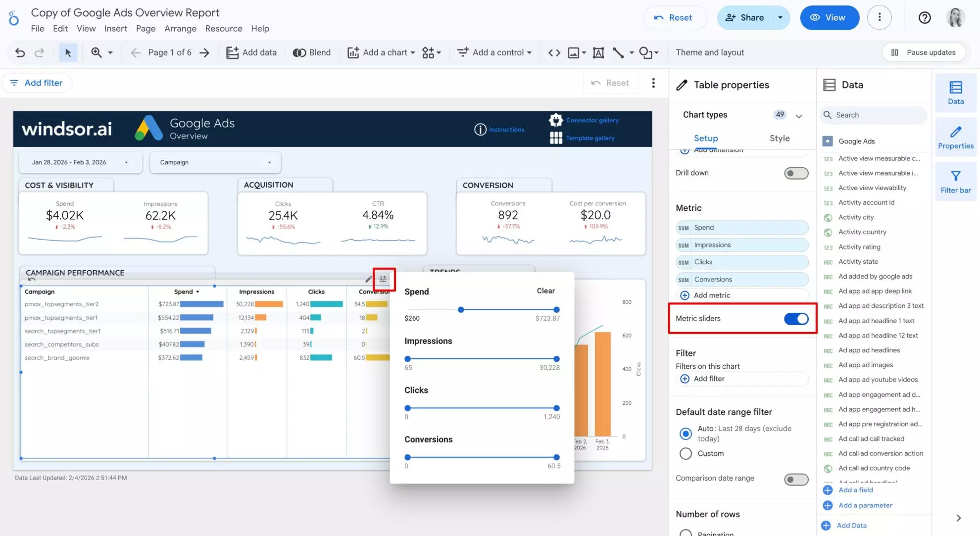Image resolution: width=980 pixels, height=536 pixels.
Task: Open the Campaign dimension dropdown
Action: point(215,162)
